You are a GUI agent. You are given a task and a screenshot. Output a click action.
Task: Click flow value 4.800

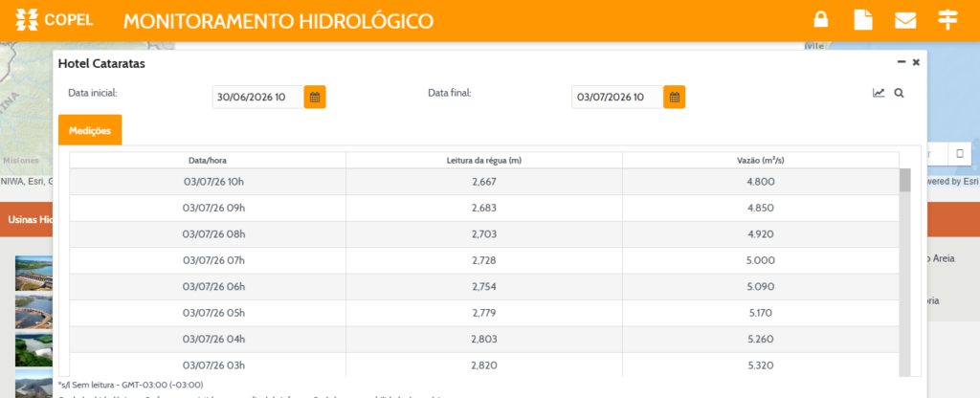point(761,182)
